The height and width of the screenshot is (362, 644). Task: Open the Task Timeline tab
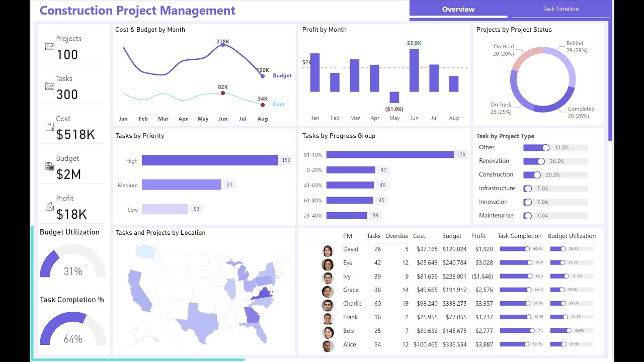point(560,9)
